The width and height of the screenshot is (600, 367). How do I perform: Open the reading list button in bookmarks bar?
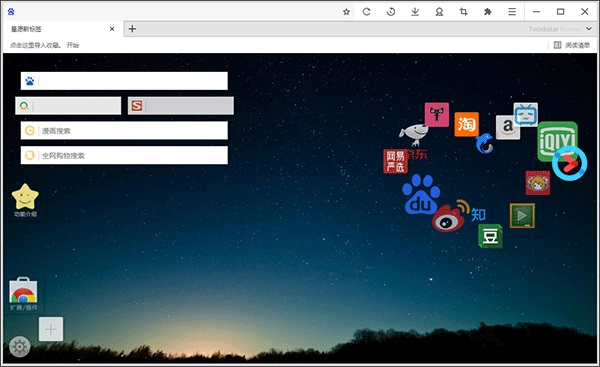pos(572,45)
